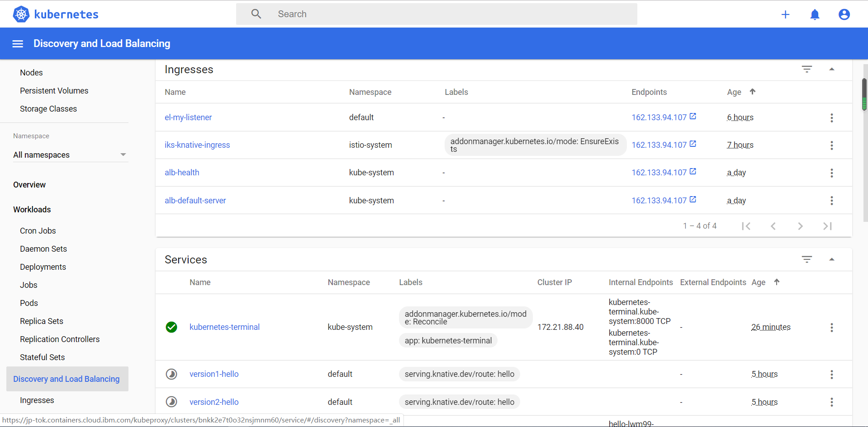
Task: Open Replication Controllers in sidebar
Action: tap(60, 339)
